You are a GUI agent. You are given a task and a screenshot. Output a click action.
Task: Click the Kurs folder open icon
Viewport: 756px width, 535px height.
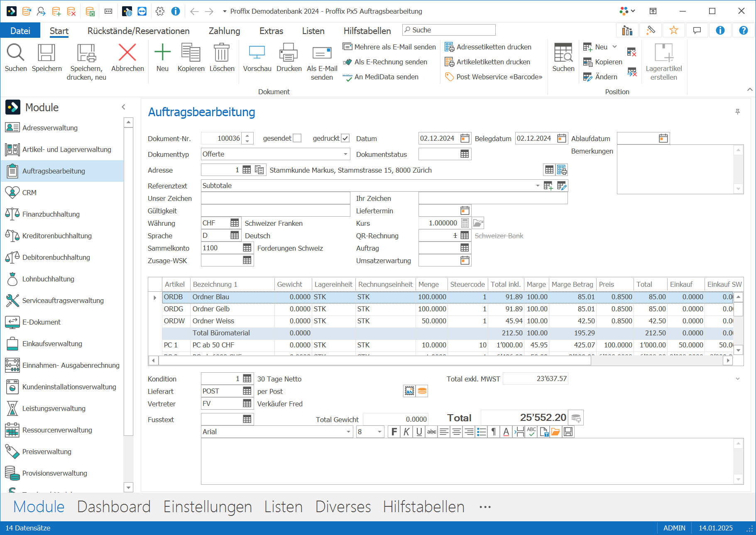478,223
